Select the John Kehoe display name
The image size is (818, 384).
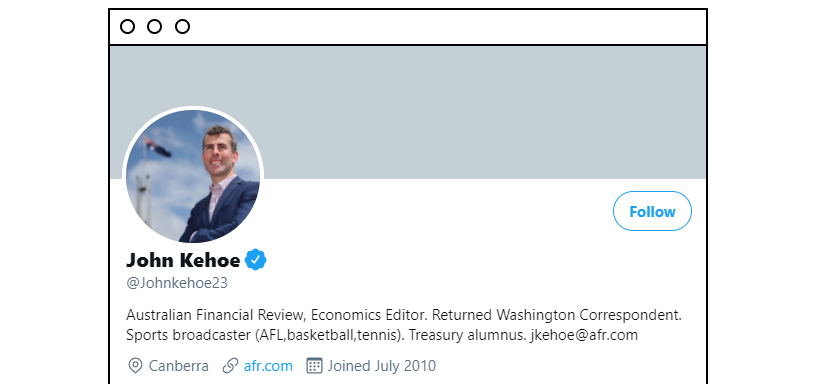pyautogui.click(x=183, y=260)
